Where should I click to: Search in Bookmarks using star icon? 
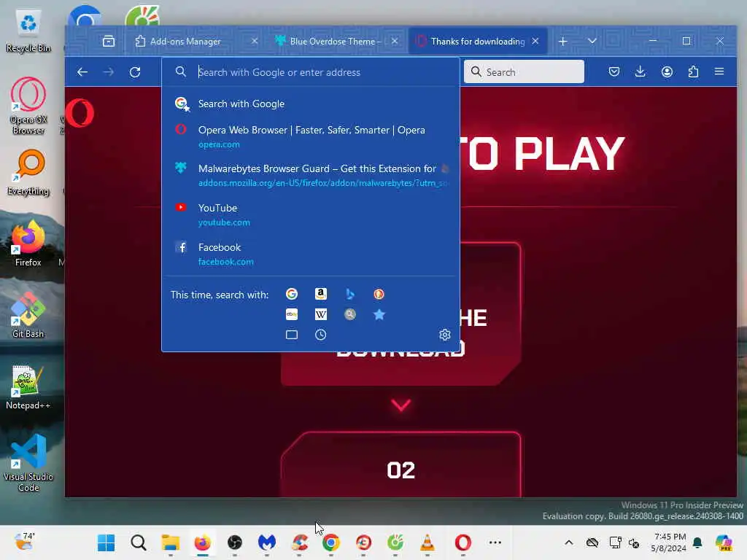point(379,314)
